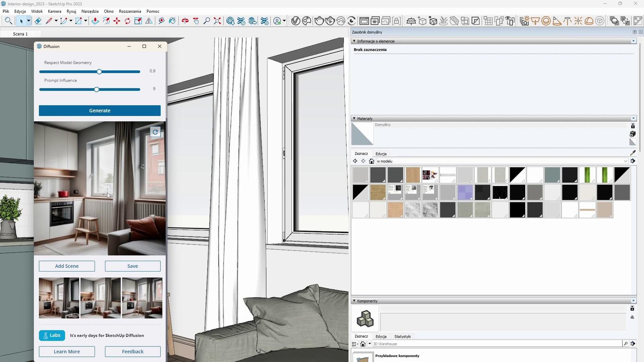The height and width of the screenshot is (362, 644).
Task: Switch to Edycja tab in Materiały
Action: pos(381,154)
